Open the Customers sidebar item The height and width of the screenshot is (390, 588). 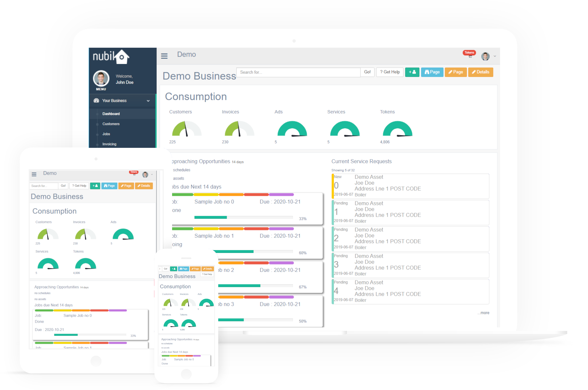111,124
